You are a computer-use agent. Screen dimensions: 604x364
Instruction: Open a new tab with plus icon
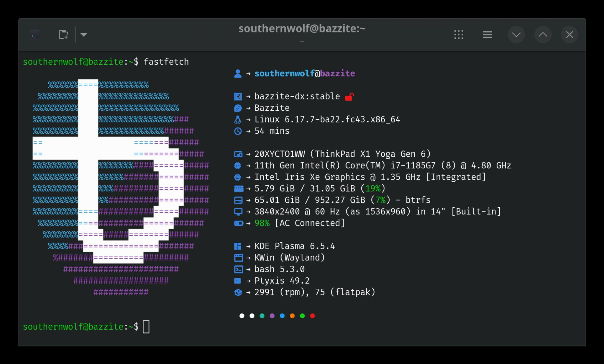point(63,35)
